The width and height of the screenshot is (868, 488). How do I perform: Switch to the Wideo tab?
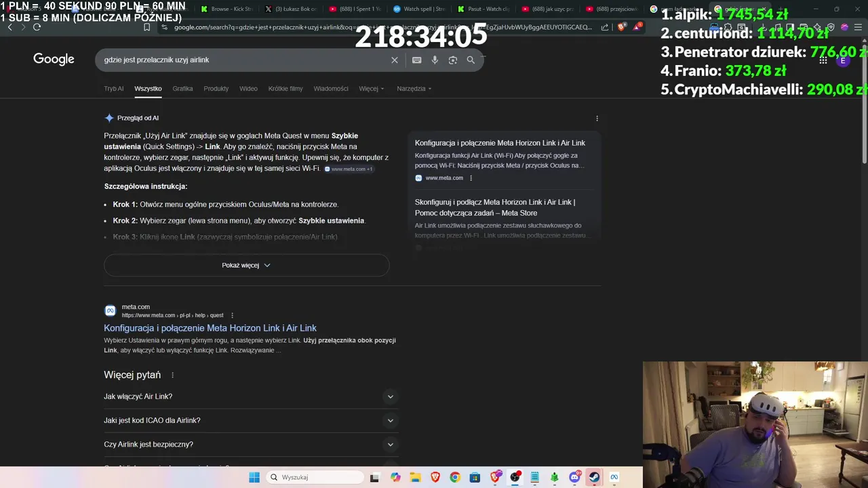pos(248,89)
